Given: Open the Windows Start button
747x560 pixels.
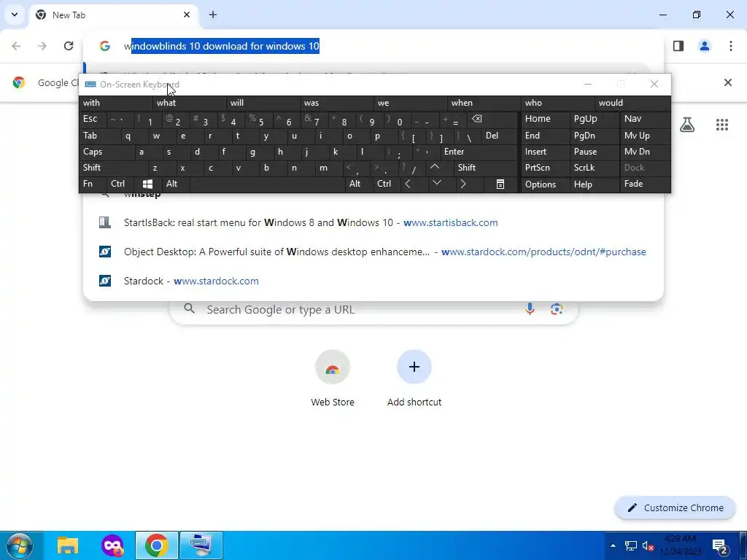Looking at the screenshot, I should click(19, 545).
